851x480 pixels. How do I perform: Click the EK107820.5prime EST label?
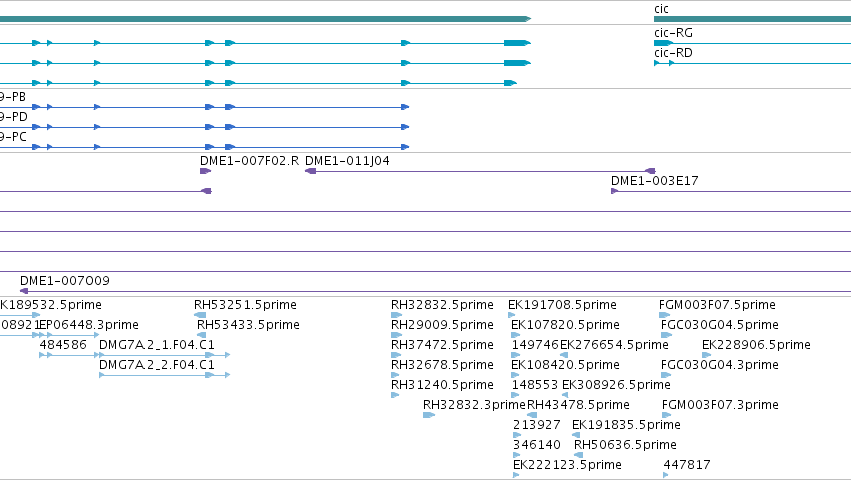[565, 325]
